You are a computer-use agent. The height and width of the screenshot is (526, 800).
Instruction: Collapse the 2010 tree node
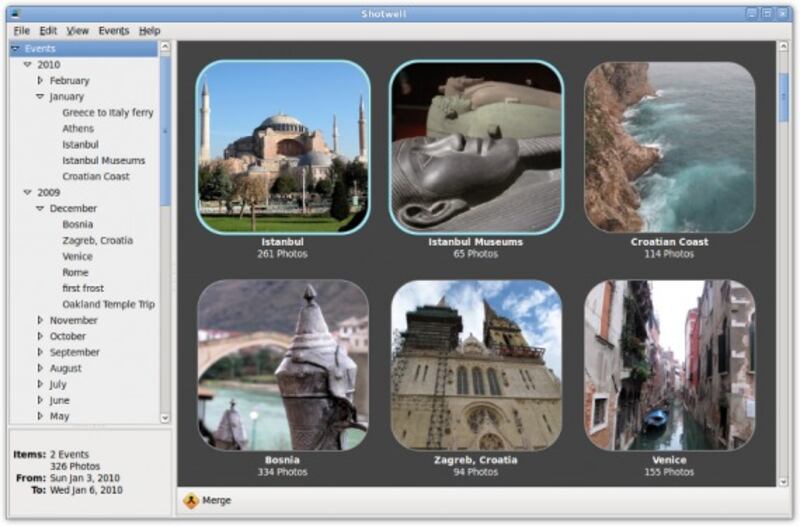[x=28, y=65]
